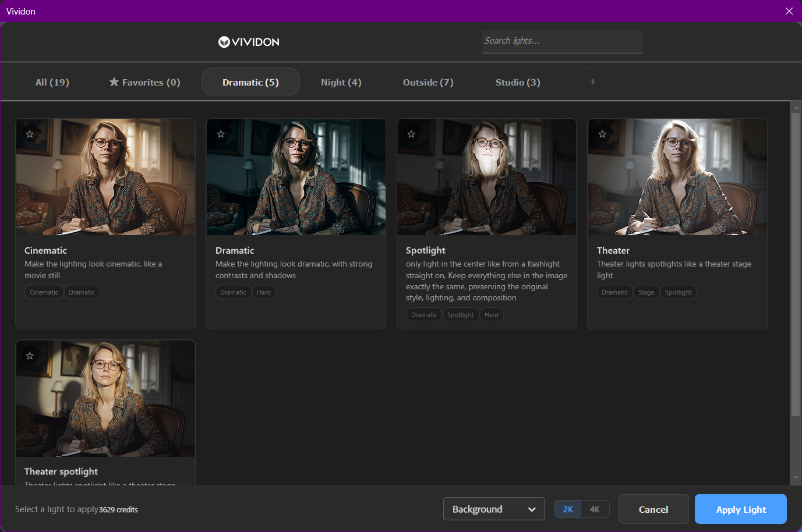The width and height of the screenshot is (802, 532).
Task: Mark the Spotlight preset as favorite
Action: click(x=411, y=134)
